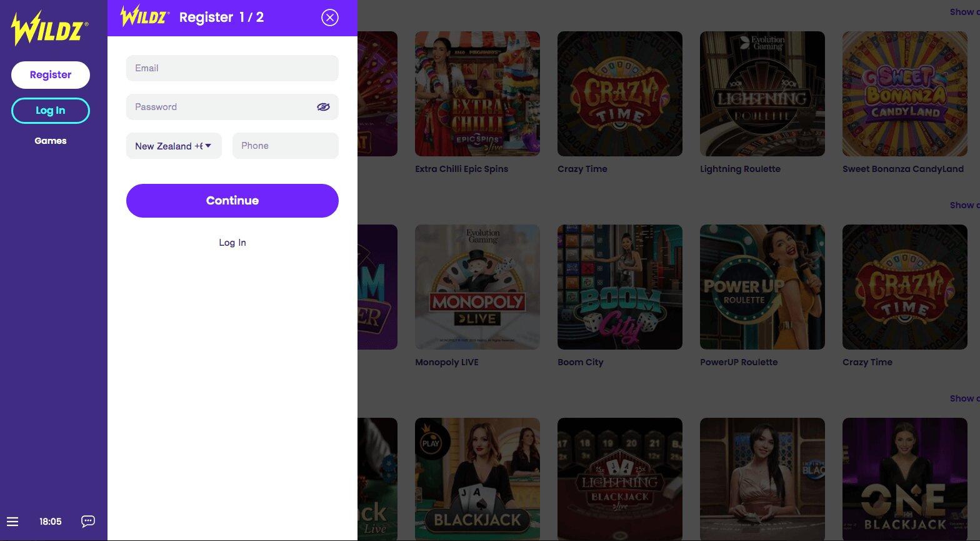The image size is (980, 541).
Task: Click the Register button in sidebar
Action: pyautogui.click(x=51, y=75)
